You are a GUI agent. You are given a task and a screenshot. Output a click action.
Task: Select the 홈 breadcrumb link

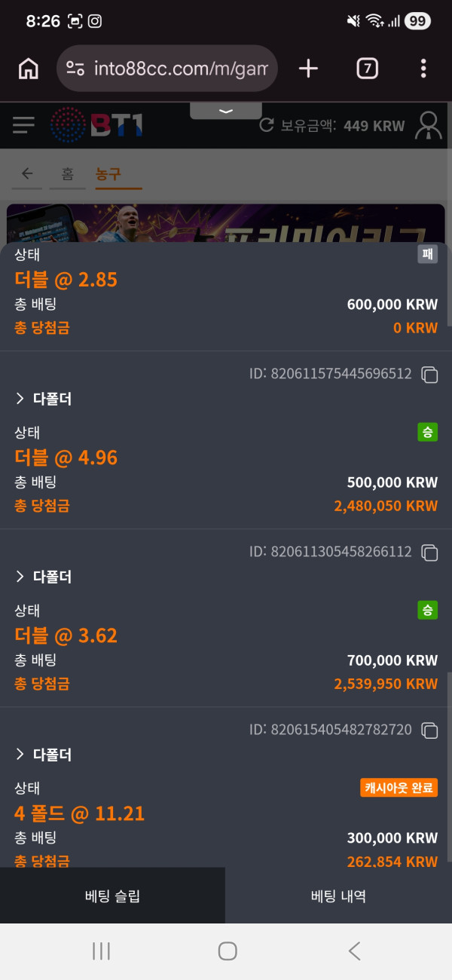click(x=68, y=174)
